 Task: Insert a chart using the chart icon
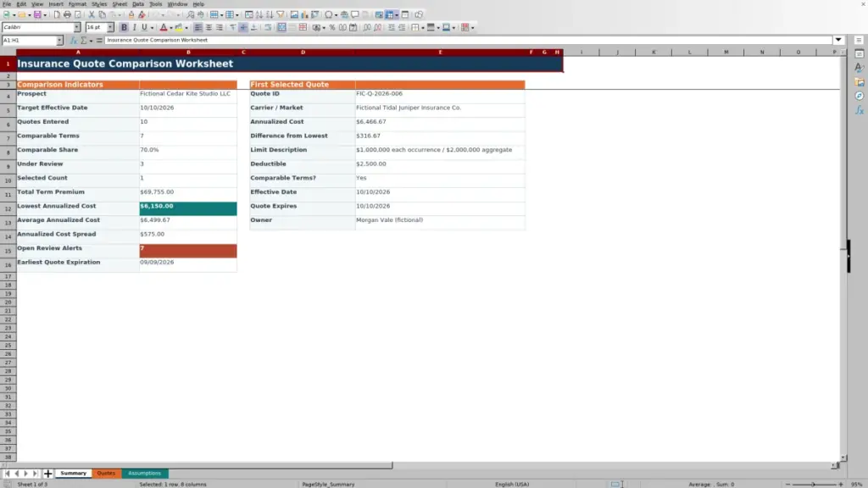(304, 14)
